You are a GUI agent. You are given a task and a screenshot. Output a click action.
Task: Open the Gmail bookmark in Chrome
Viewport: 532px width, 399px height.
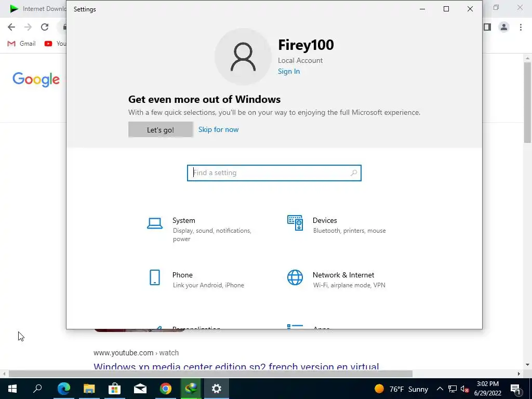click(x=22, y=44)
